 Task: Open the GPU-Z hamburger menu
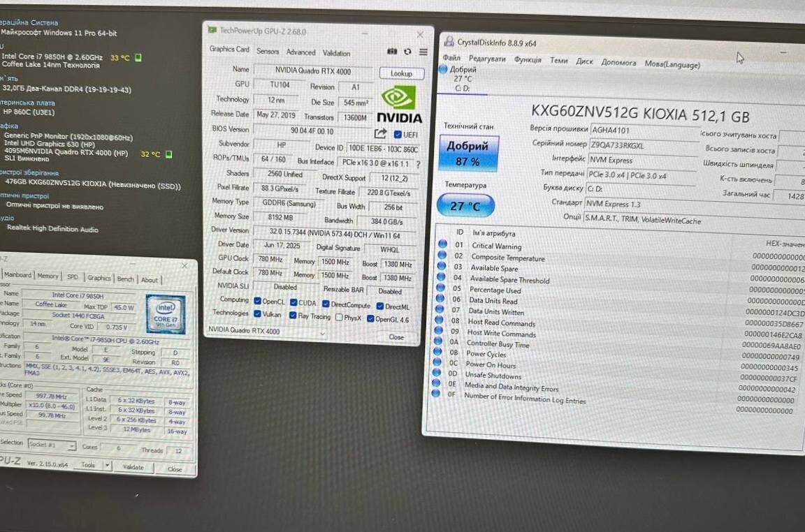pos(423,52)
